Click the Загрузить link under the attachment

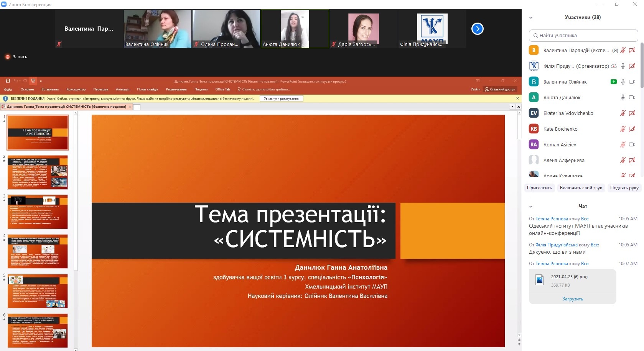point(572,299)
